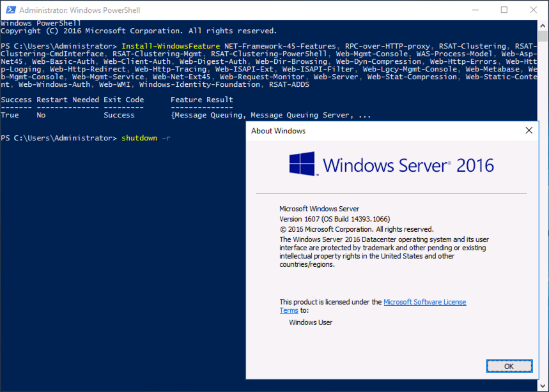
Task: Close the About Windows dialog
Action: [529, 130]
